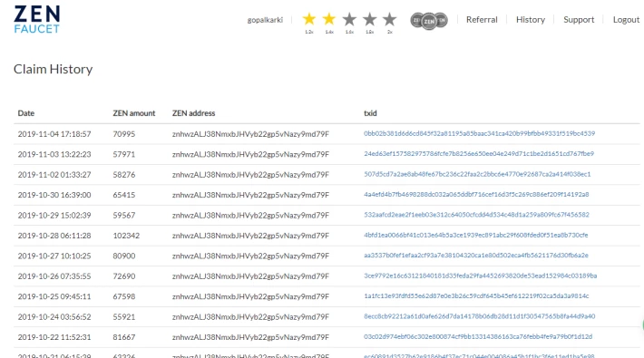Select date 2019-11-04 17:18:57
Viewport: 644px width, 358px height.
54,134
